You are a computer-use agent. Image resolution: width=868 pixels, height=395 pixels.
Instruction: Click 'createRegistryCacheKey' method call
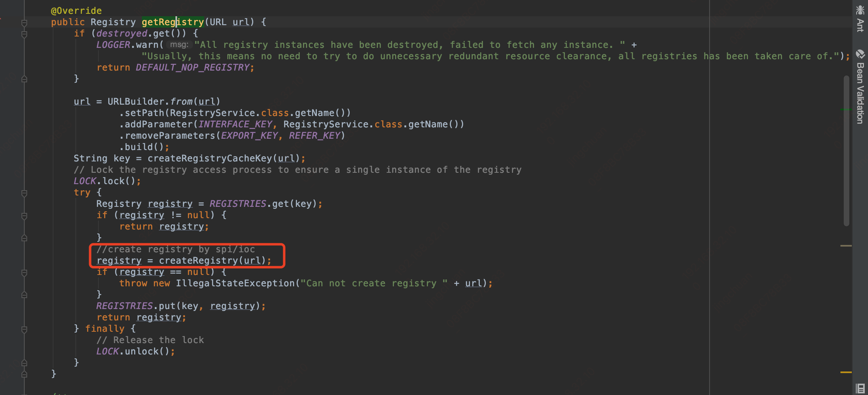tap(210, 158)
